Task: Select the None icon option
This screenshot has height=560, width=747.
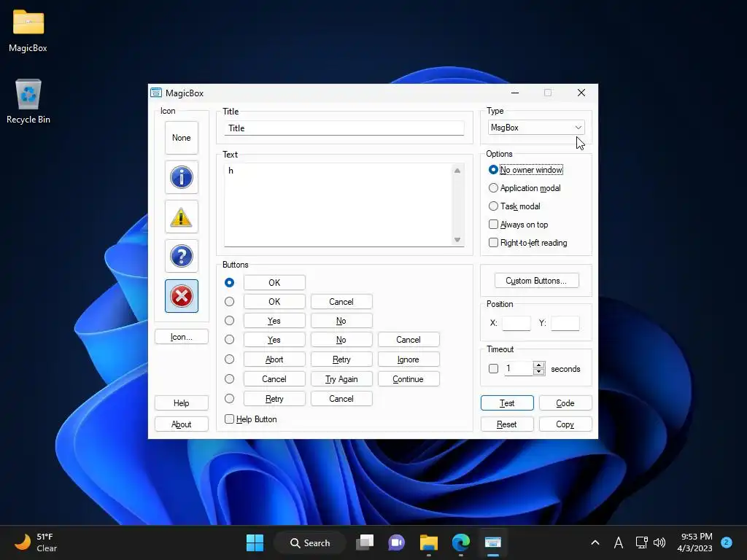Action: point(182,138)
